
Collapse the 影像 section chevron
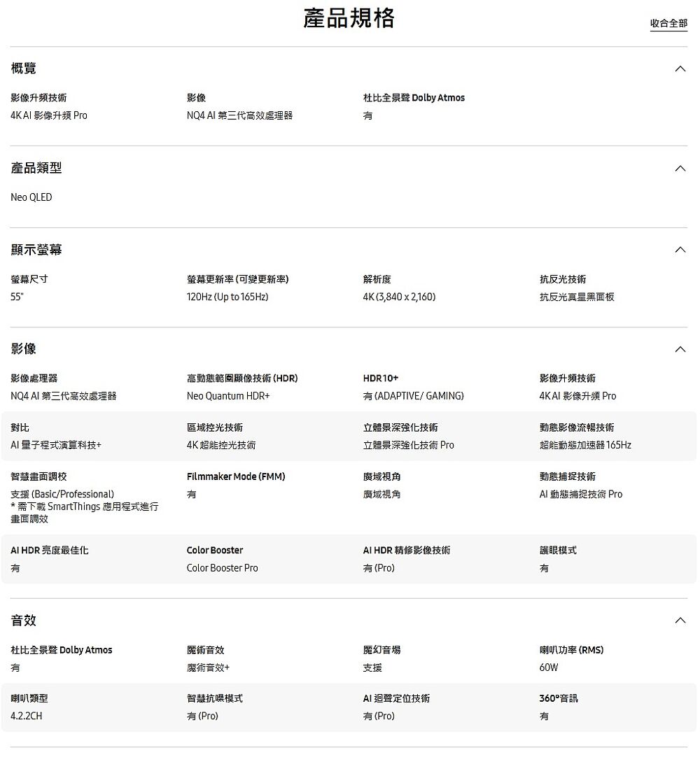click(680, 350)
